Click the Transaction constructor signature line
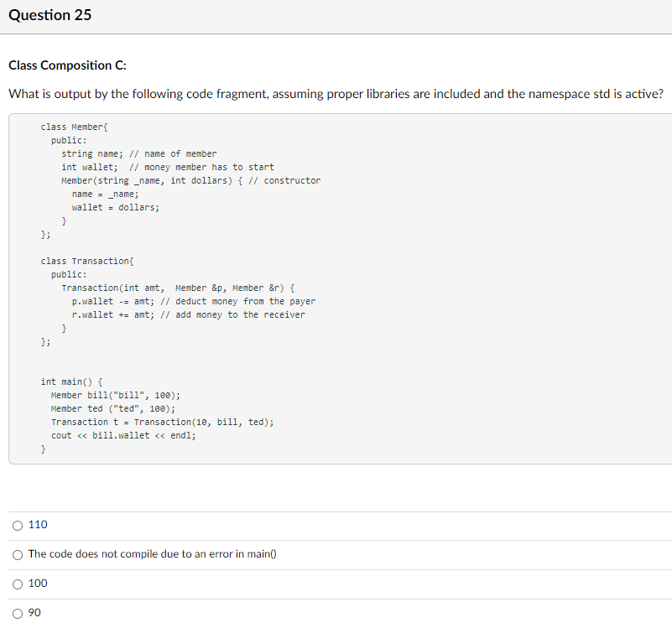Image resolution: width=672 pixels, height=628 pixels. pyautogui.click(x=178, y=288)
